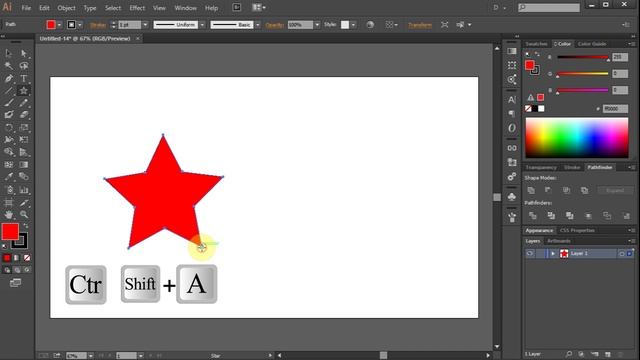Click the Crop pathfinder icon

[588, 216]
